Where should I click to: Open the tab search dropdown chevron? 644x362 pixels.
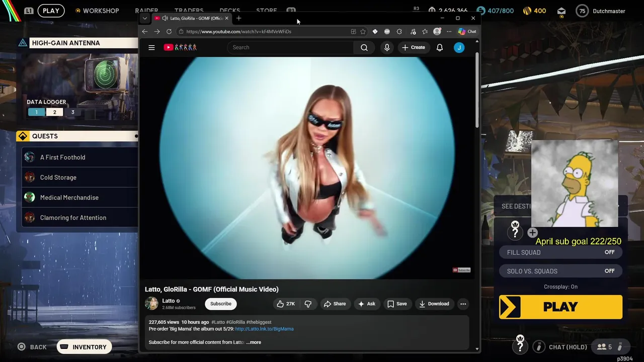[145, 18]
